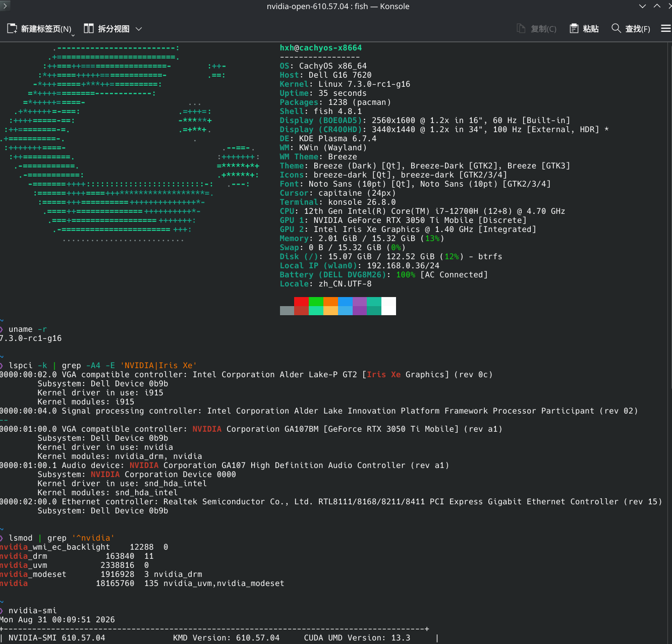672x644 pixels.
Task: Click the 'Locale: zh_CN.UTF-8' line
Action: point(326,284)
